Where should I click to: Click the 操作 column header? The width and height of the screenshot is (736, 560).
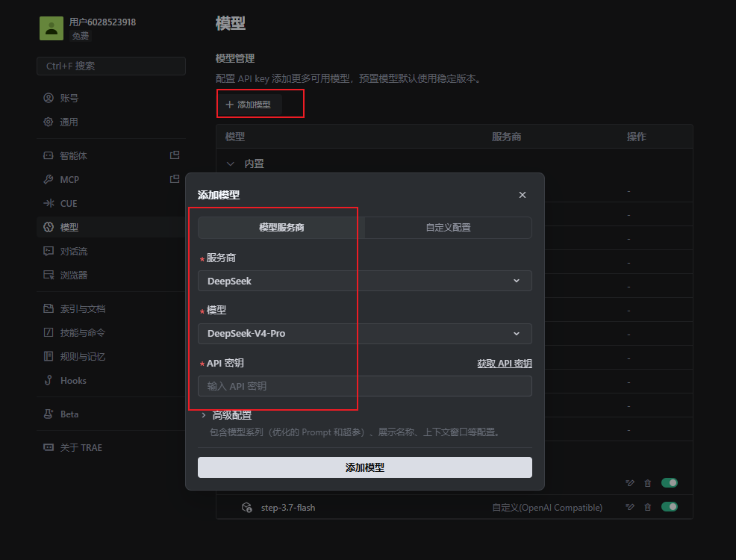point(637,137)
